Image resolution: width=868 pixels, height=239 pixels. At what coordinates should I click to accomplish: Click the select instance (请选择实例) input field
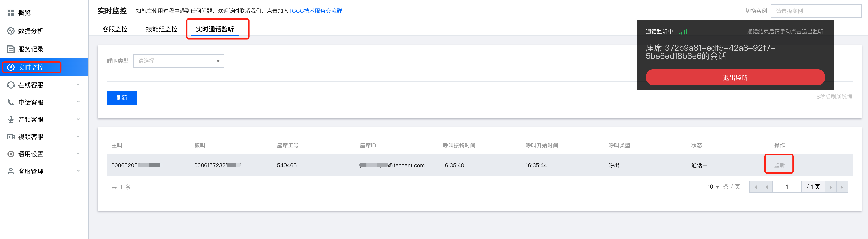(x=816, y=11)
